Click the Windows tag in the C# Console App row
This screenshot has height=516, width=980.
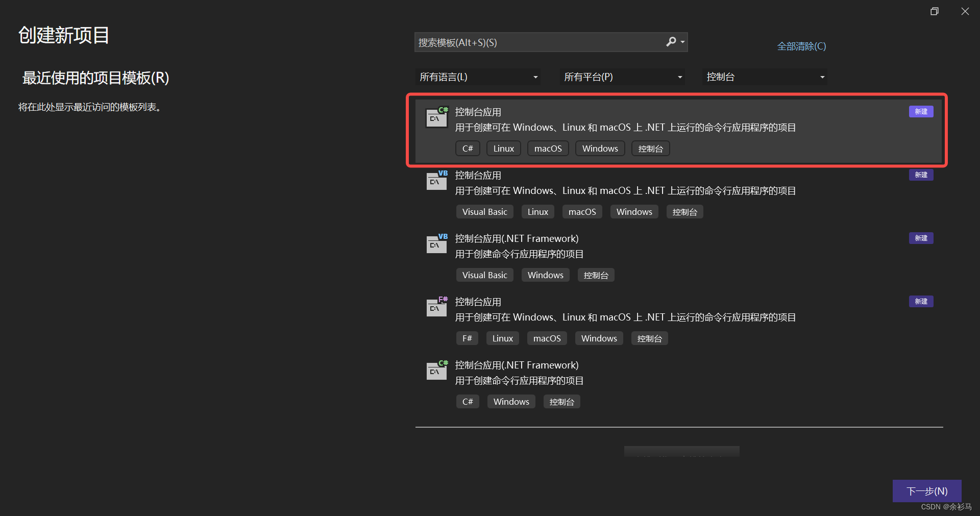[600, 149]
